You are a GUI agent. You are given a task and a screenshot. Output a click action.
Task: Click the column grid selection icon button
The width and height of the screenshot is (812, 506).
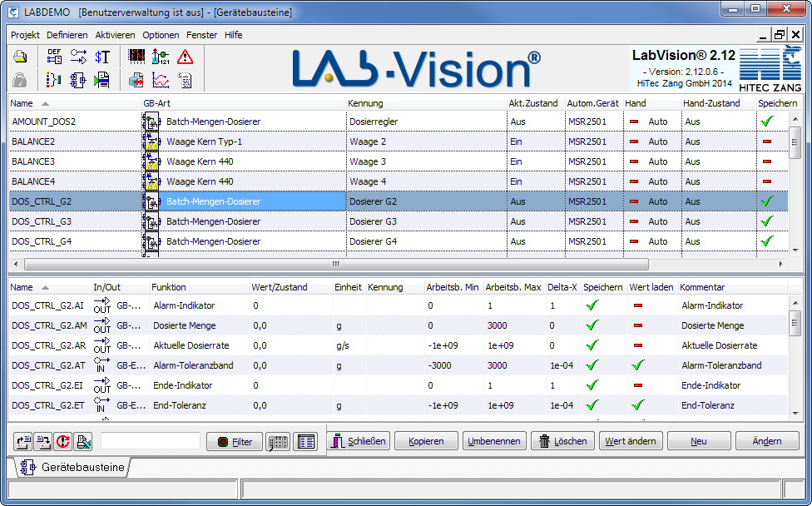pos(278,442)
